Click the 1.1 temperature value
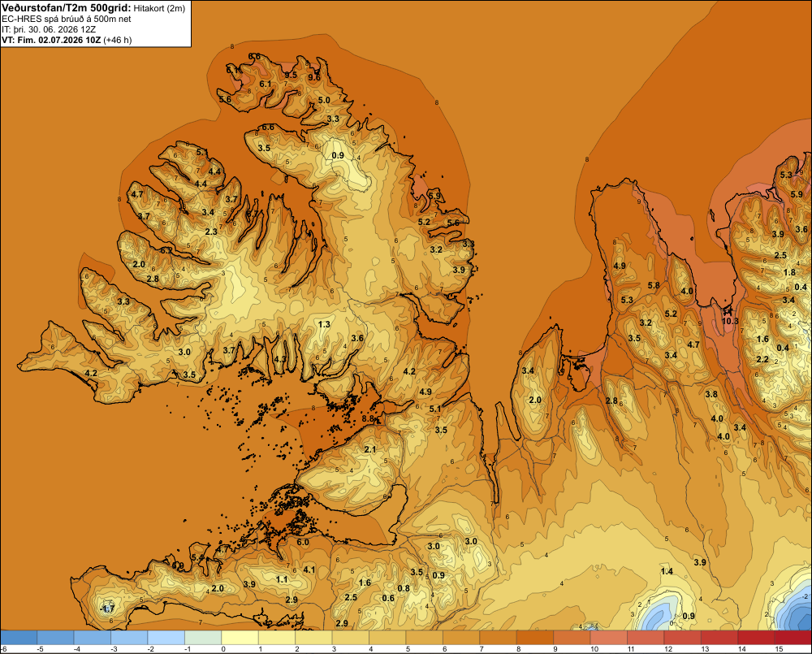This screenshot has height=654, width=812. click(282, 579)
